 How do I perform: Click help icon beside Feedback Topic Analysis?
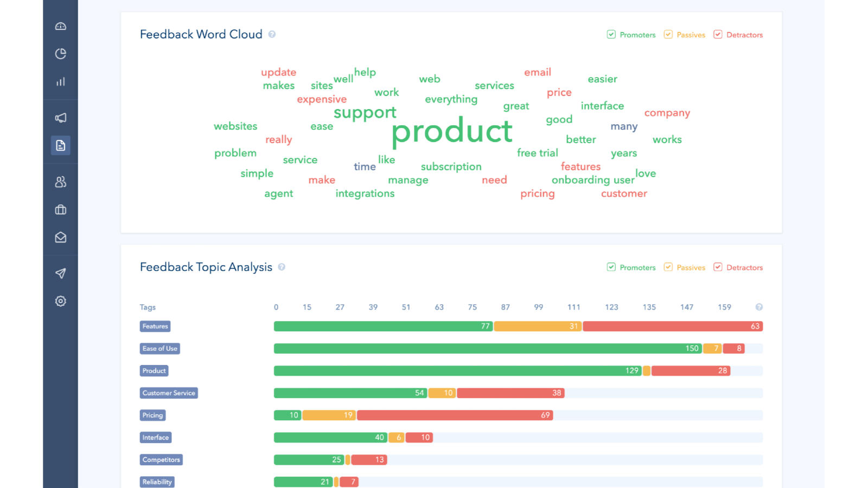pos(282,267)
